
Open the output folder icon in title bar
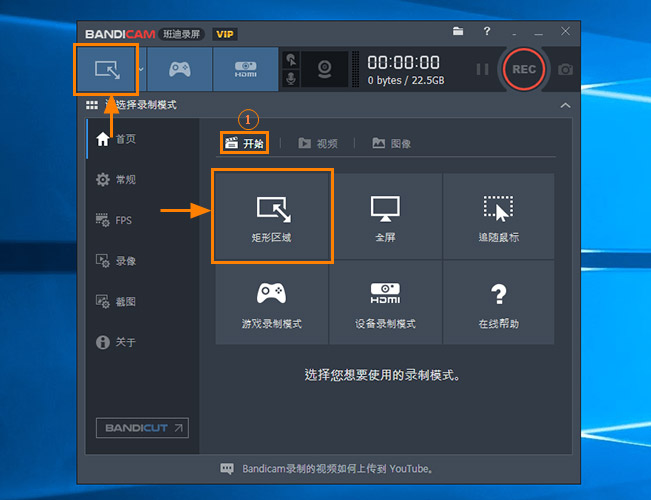pos(458,31)
